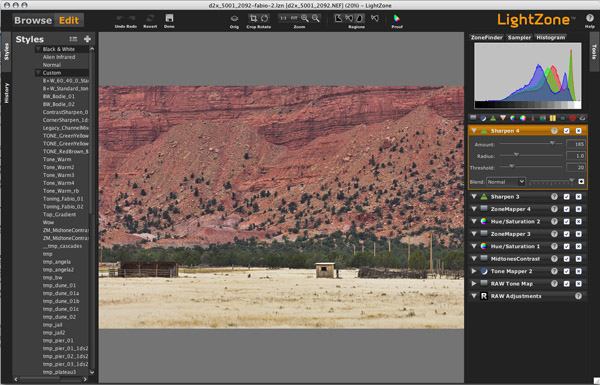
Task: Click the styles list options icon
Action: 73,39
